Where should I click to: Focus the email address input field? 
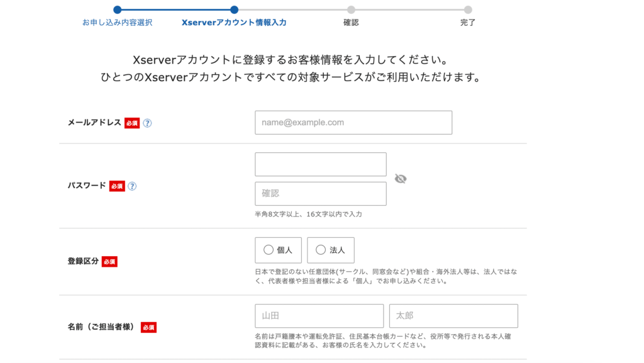[x=353, y=123]
